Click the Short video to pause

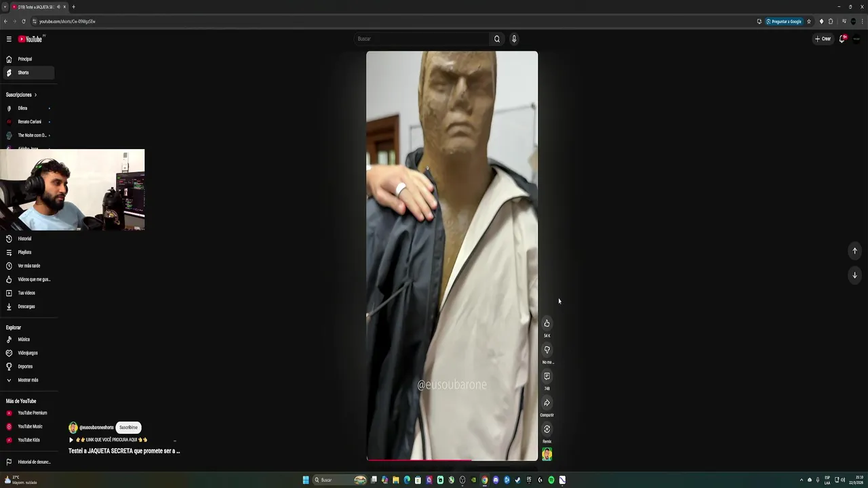click(x=452, y=256)
